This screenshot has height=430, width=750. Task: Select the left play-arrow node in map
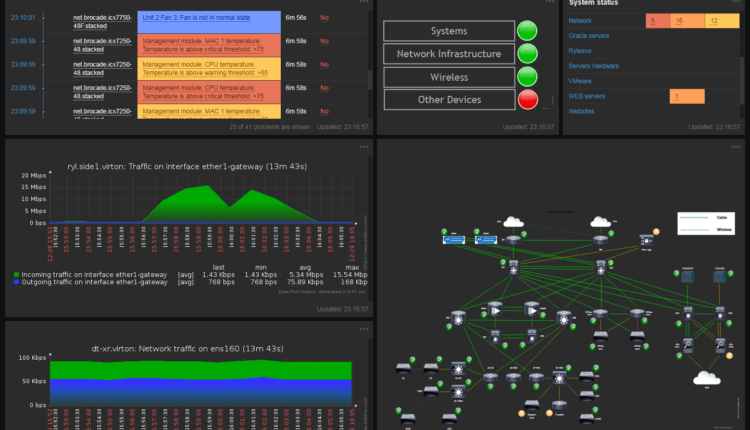[495, 310]
